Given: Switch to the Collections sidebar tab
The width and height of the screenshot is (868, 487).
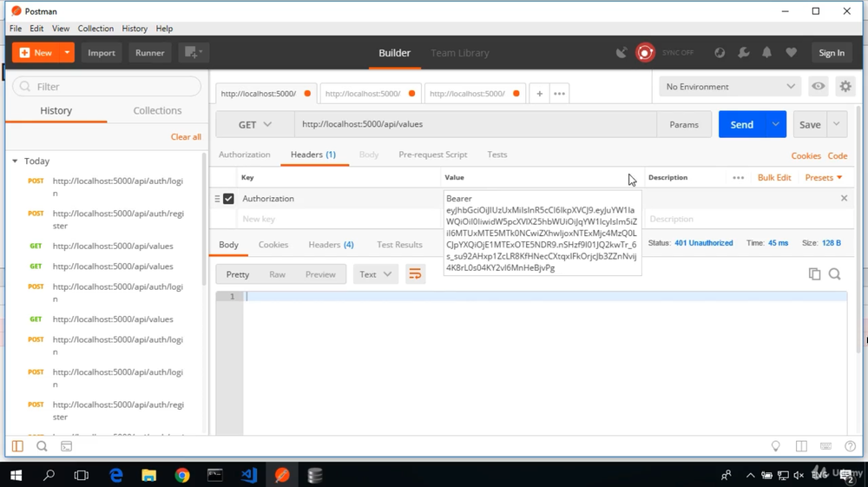Looking at the screenshot, I should coord(157,111).
